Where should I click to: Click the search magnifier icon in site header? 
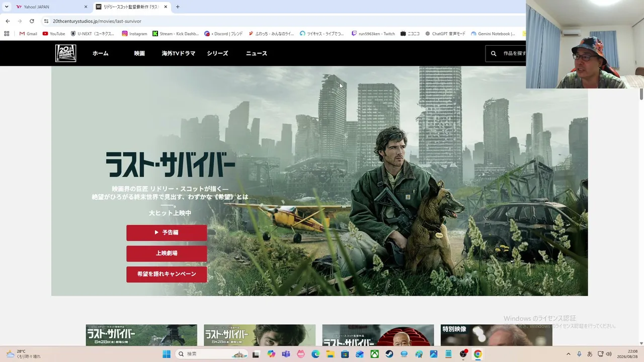coord(494,53)
